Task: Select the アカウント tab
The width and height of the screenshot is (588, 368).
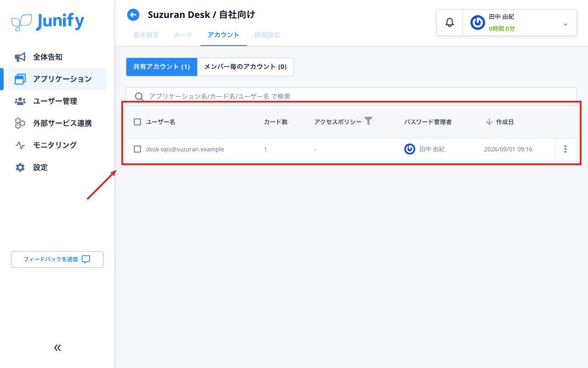Action: 223,35
